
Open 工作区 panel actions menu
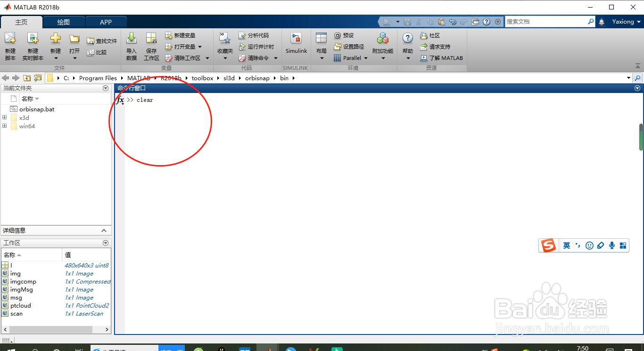pos(106,243)
